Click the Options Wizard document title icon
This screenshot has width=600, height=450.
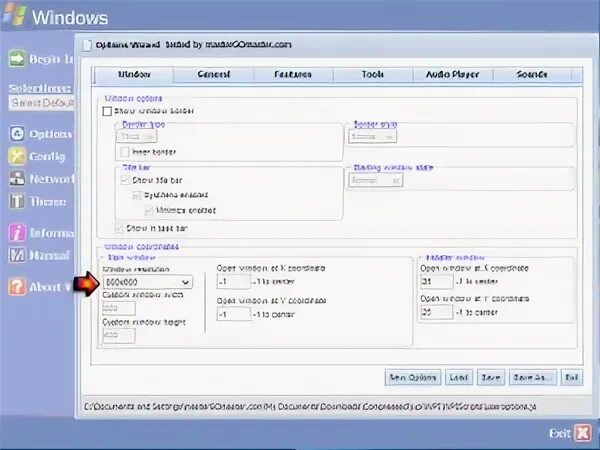click(x=87, y=45)
